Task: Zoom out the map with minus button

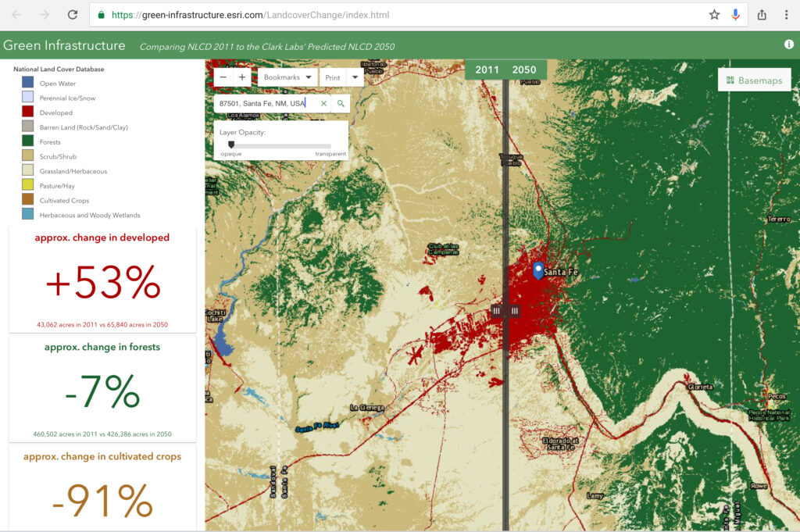Action: [223, 77]
